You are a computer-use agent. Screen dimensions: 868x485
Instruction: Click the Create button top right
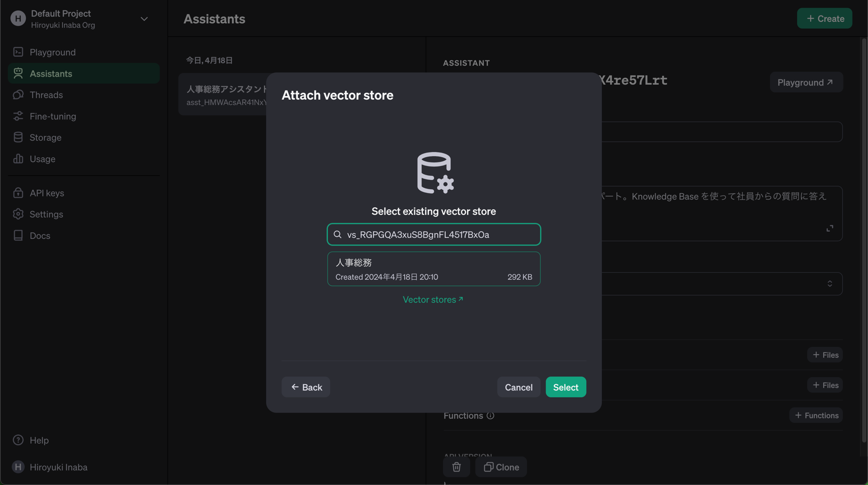click(x=824, y=18)
